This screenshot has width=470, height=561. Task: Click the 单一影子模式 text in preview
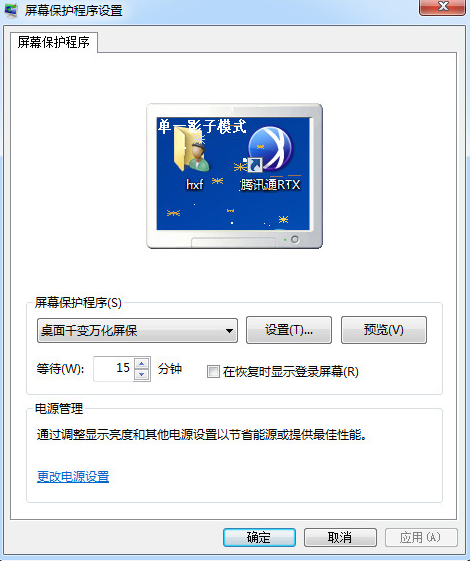(x=202, y=127)
